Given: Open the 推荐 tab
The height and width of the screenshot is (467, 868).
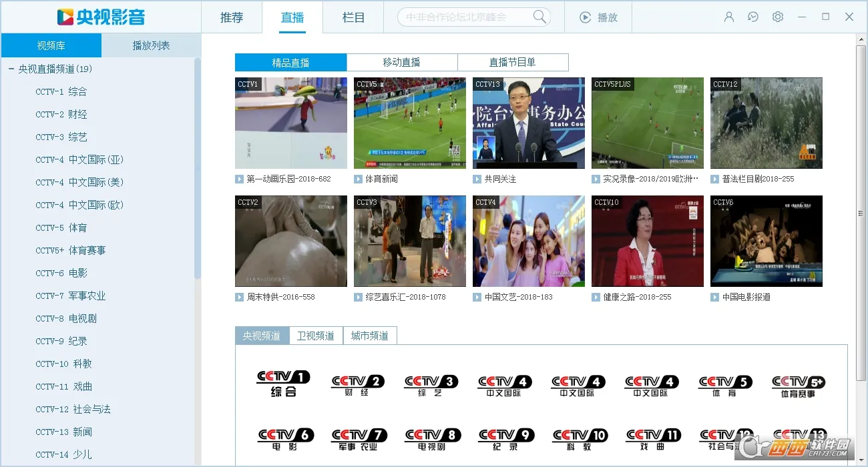Looking at the screenshot, I should coord(232,17).
